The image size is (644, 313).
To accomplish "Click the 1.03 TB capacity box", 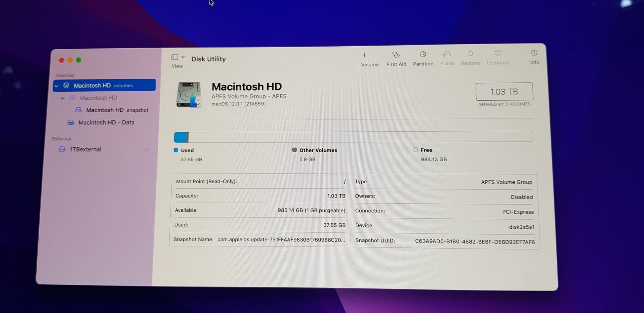I will point(504,92).
